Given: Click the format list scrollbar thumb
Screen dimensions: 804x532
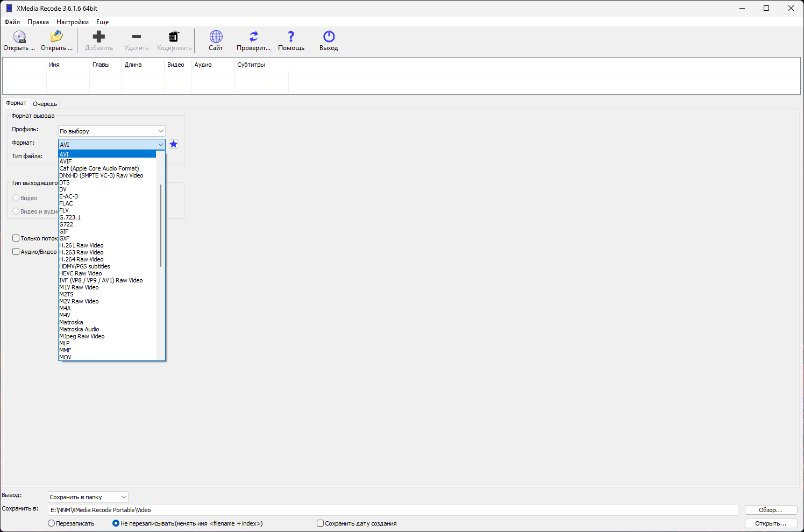Looking at the screenshot, I should click(x=161, y=225).
